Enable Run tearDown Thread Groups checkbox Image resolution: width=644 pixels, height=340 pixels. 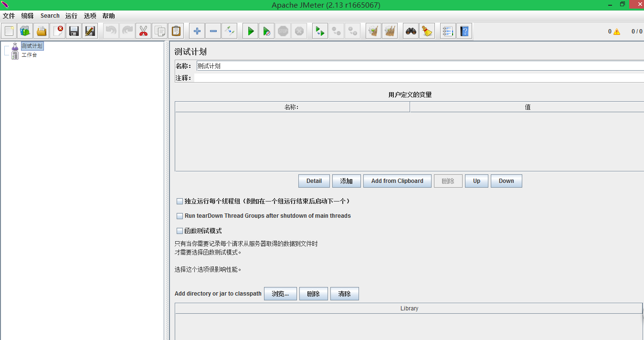tap(180, 216)
